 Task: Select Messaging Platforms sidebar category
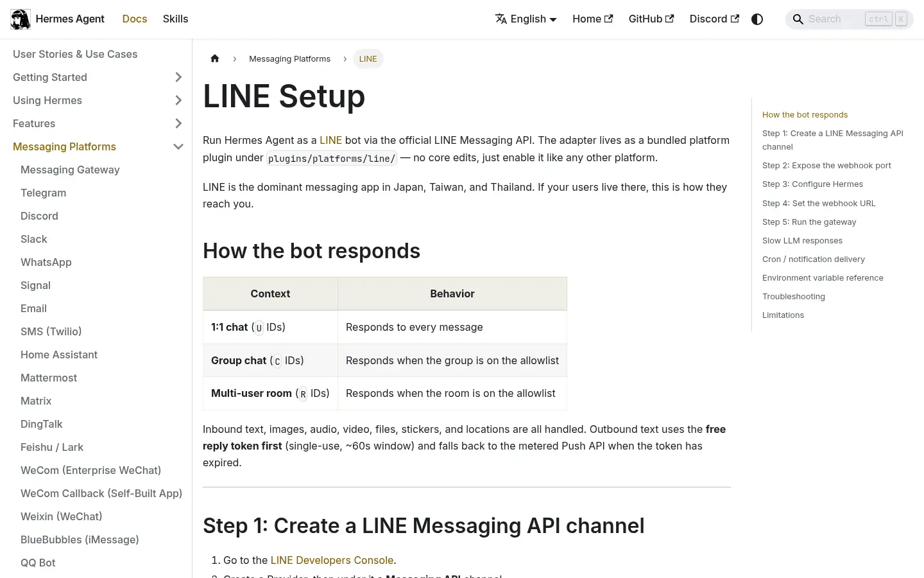click(x=64, y=146)
